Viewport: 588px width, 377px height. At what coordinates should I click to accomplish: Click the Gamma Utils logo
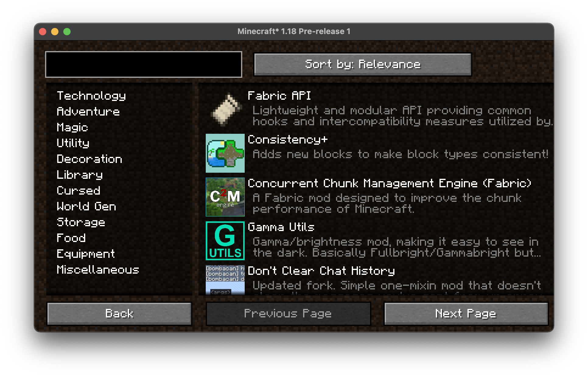[225, 241]
